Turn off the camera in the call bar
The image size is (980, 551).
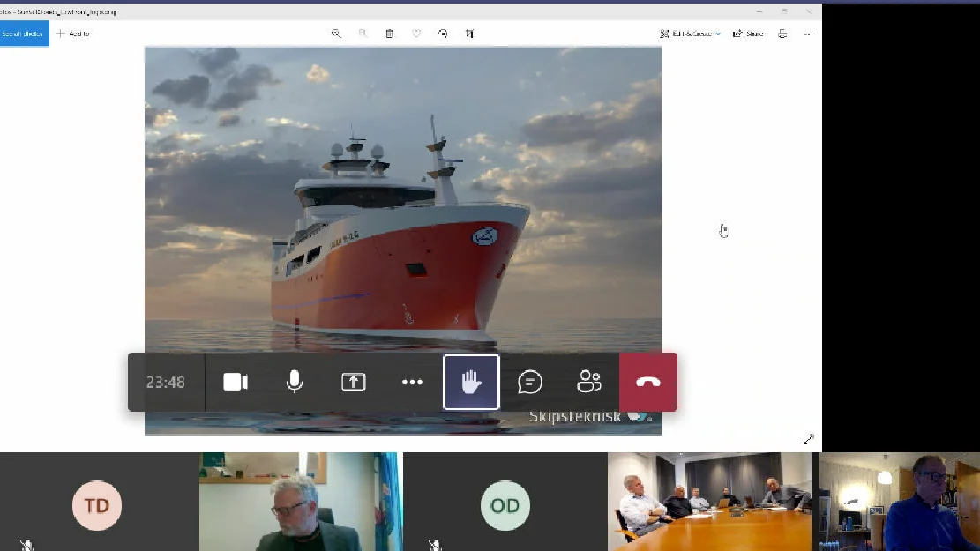236,383
